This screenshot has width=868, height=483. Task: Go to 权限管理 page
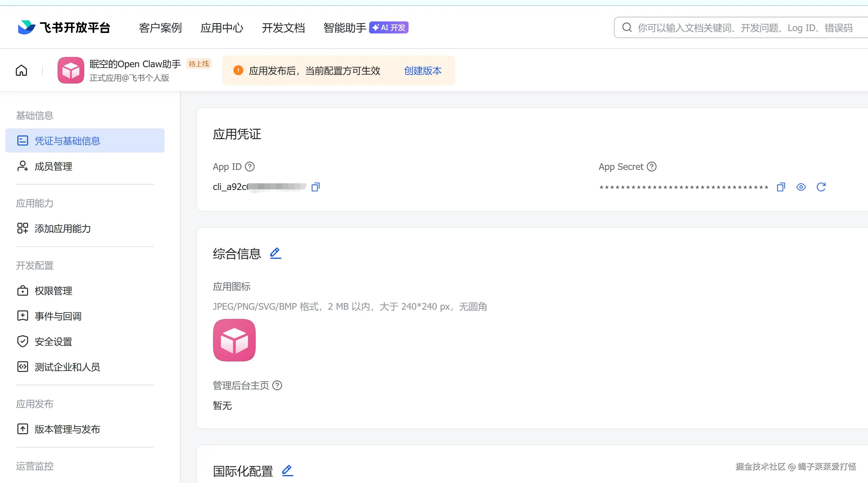click(53, 291)
